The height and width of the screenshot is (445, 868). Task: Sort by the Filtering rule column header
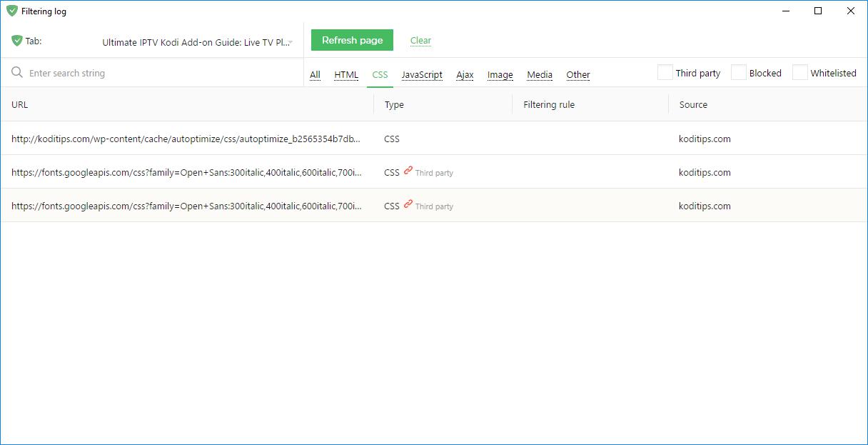pyautogui.click(x=549, y=105)
